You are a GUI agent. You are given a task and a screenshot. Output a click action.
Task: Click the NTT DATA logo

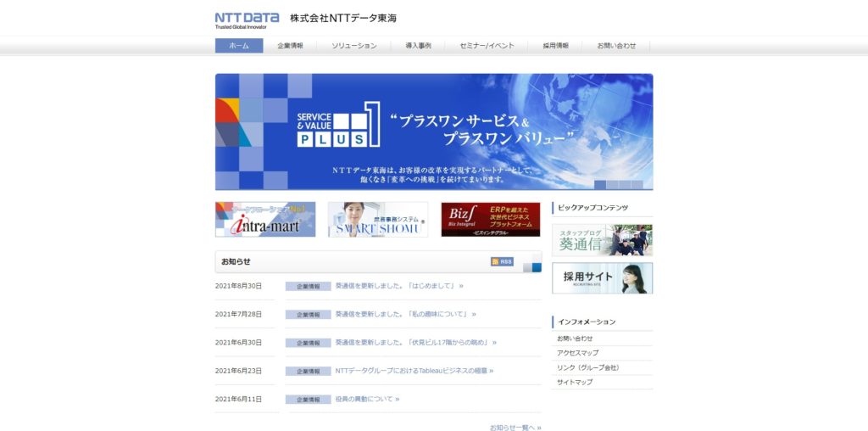click(x=247, y=20)
